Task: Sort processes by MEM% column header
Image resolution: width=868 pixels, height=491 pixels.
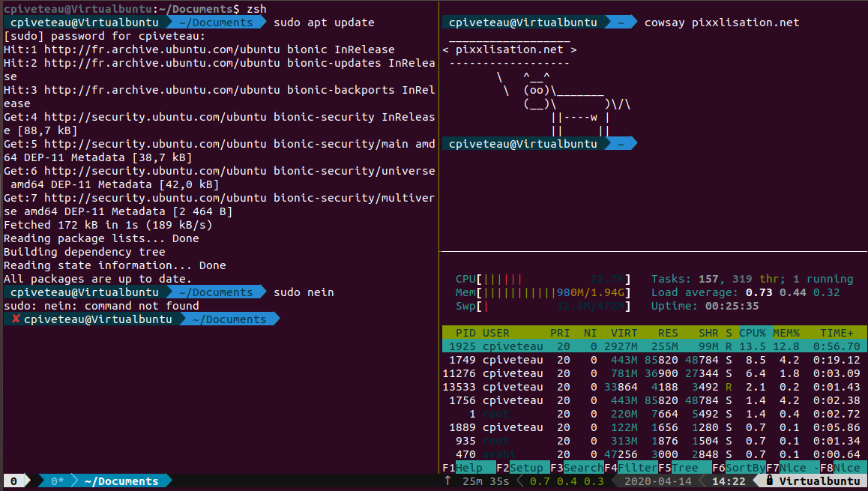Action: (786, 333)
